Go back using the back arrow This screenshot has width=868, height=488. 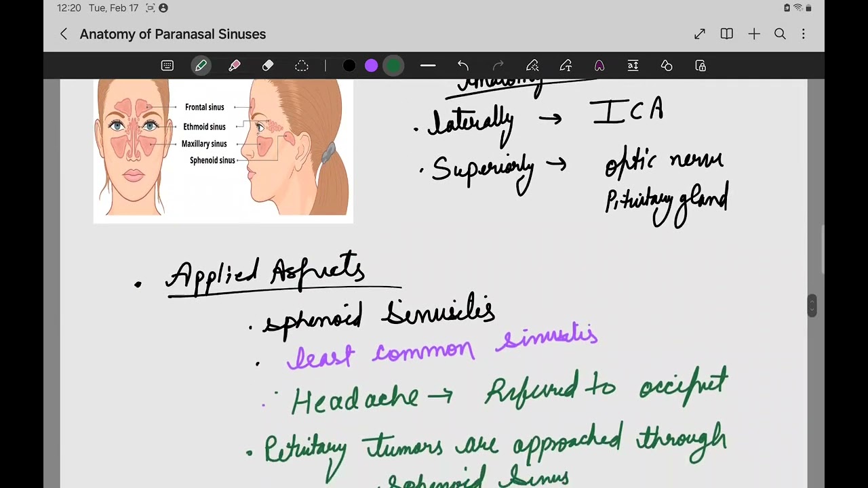(x=64, y=34)
